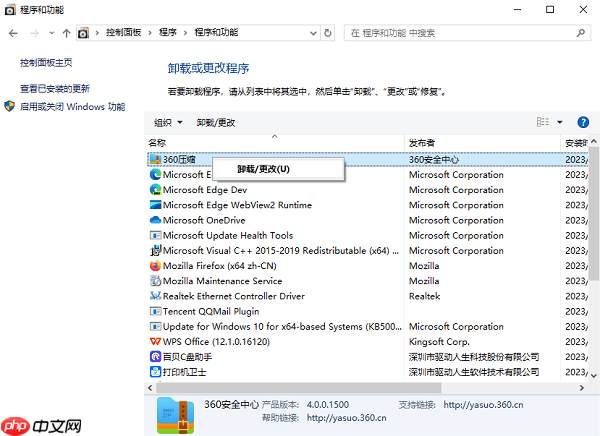Click the horizontal scrollbar right arrow

[x=582, y=388]
